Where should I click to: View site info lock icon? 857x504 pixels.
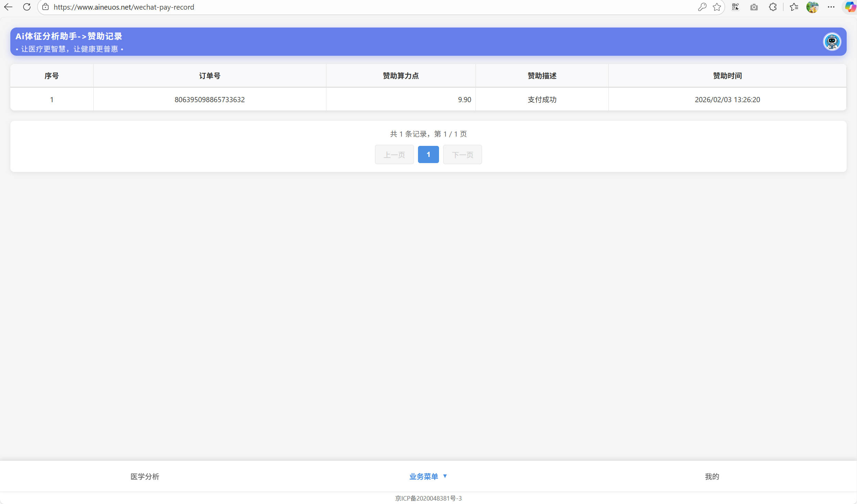click(x=45, y=7)
